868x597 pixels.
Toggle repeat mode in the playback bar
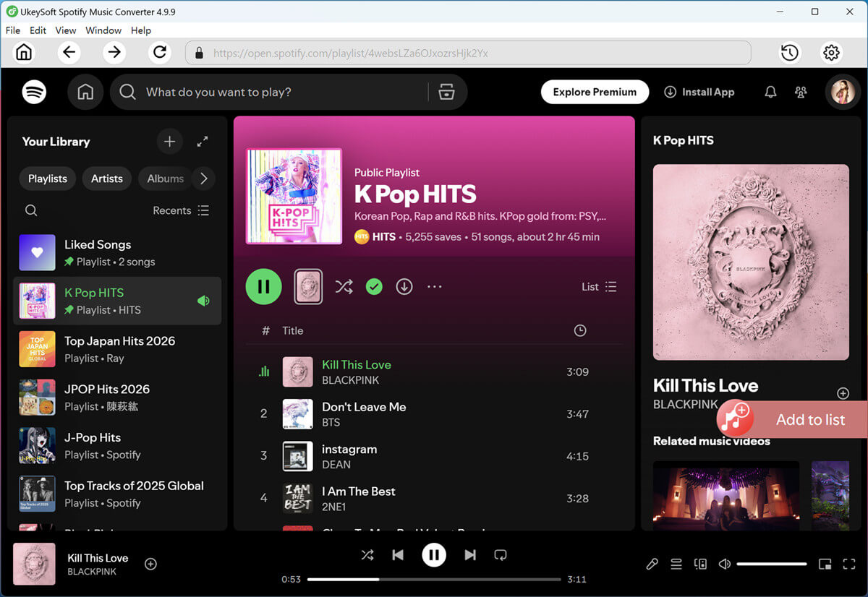(x=501, y=554)
